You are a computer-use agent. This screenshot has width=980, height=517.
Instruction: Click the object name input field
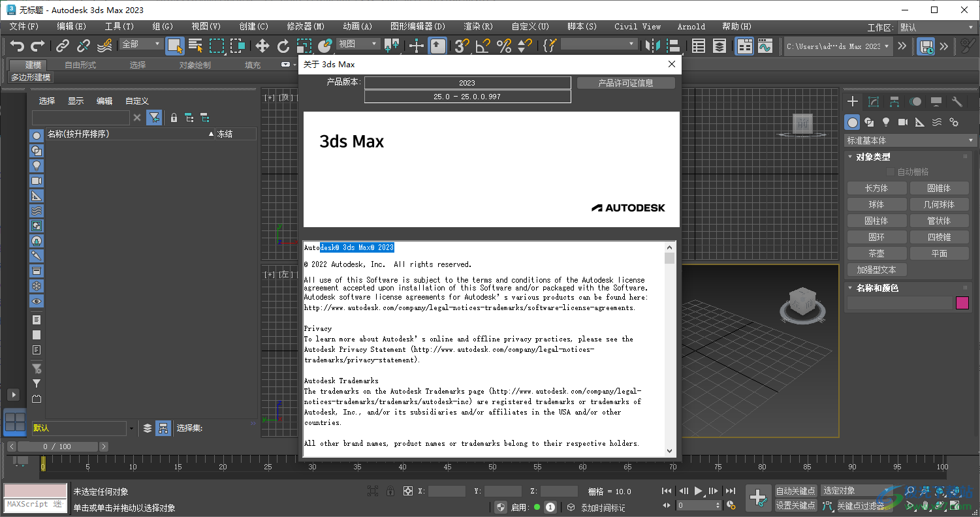tap(900, 303)
